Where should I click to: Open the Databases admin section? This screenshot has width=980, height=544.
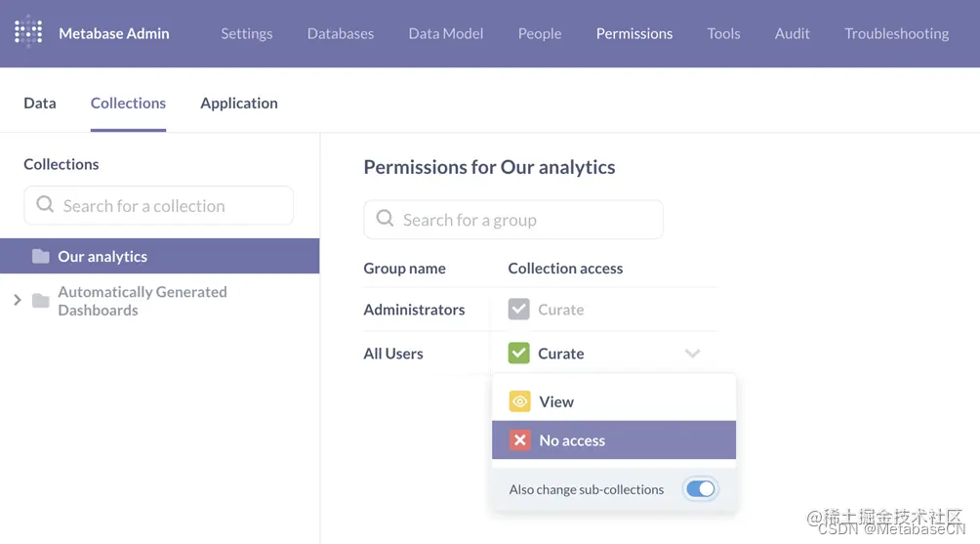coord(341,33)
